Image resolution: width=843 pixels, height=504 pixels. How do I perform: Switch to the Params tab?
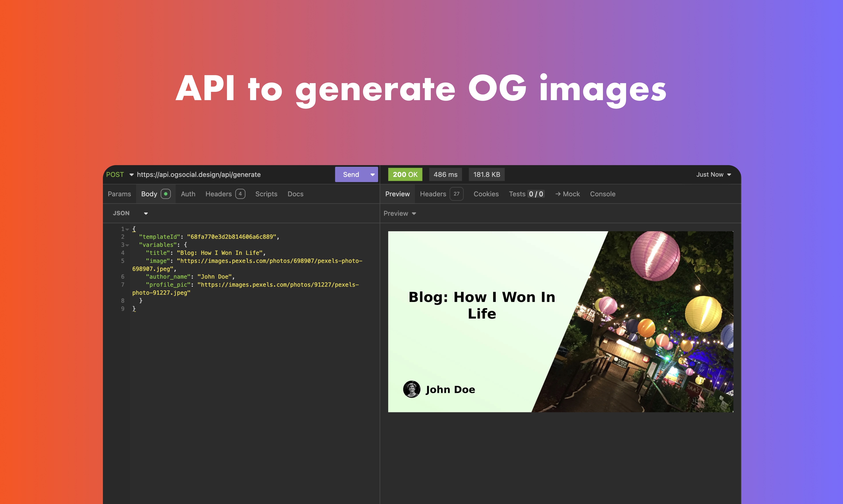(x=119, y=194)
